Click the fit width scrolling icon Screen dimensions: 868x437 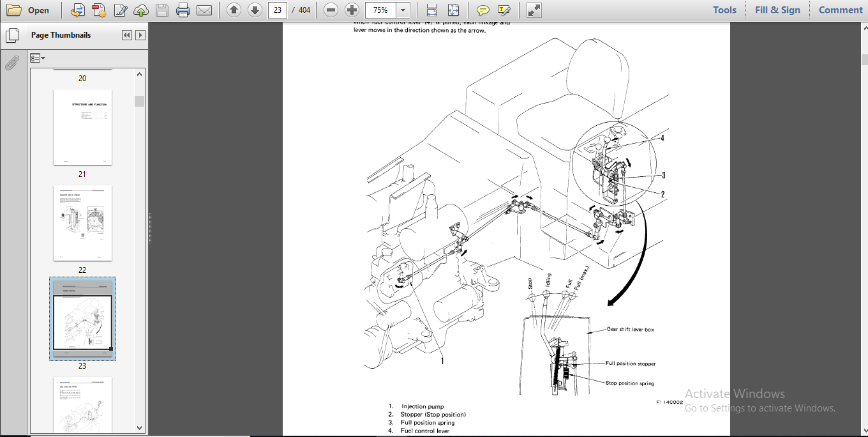(x=432, y=10)
